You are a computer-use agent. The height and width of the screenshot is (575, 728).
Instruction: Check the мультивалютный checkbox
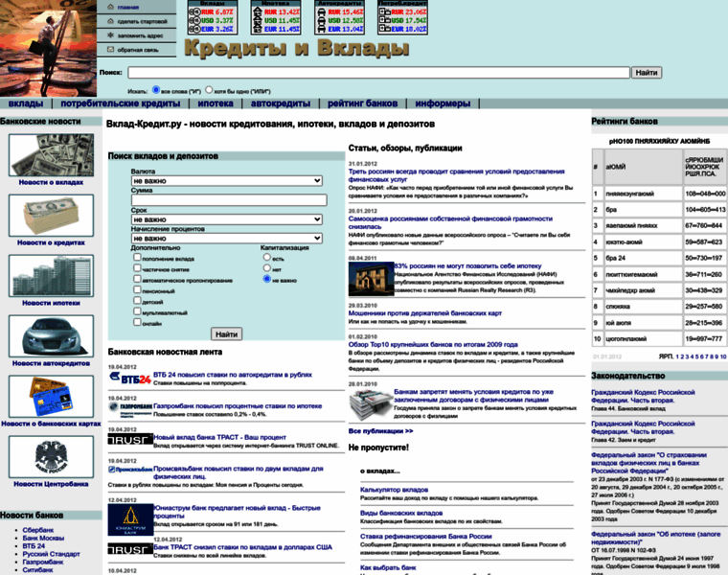(137, 311)
